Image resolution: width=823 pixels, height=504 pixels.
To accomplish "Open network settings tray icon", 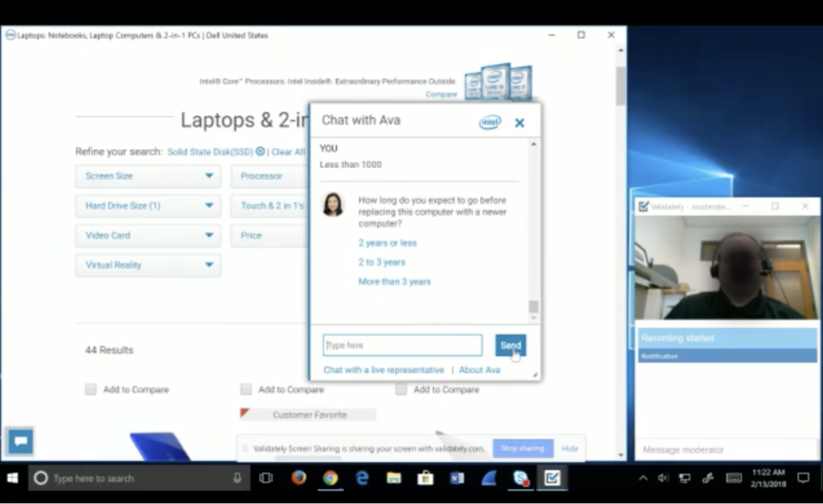I will (x=685, y=478).
